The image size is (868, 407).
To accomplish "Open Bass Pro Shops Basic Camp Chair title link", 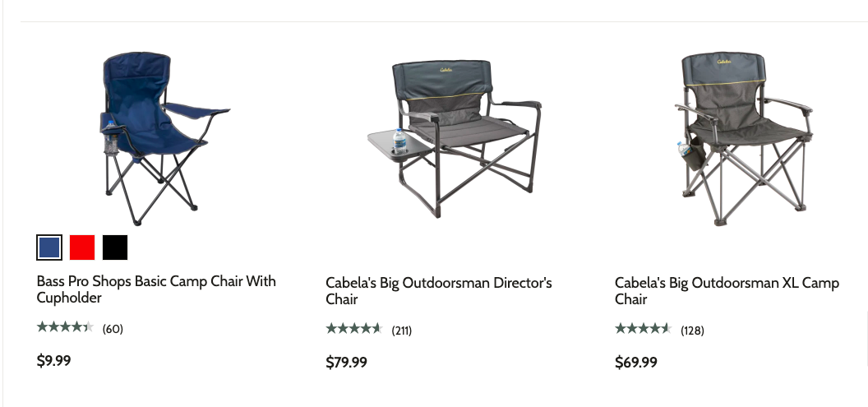I will click(156, 289).
